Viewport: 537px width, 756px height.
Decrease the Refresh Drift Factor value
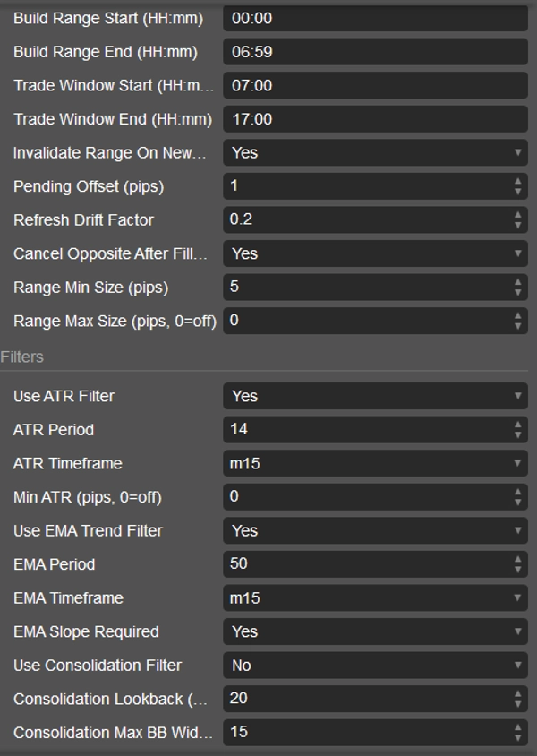point(517,226)
